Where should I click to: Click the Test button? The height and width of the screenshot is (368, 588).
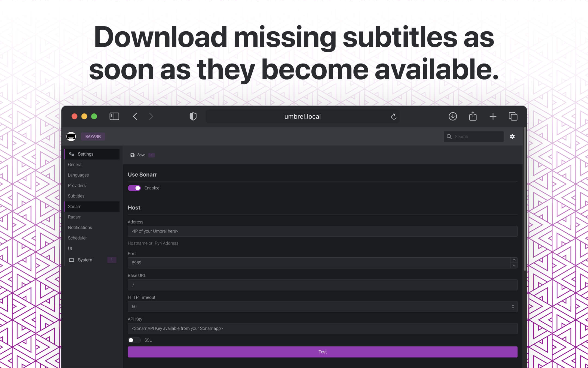pyautogui.click(x=322, y=352)
